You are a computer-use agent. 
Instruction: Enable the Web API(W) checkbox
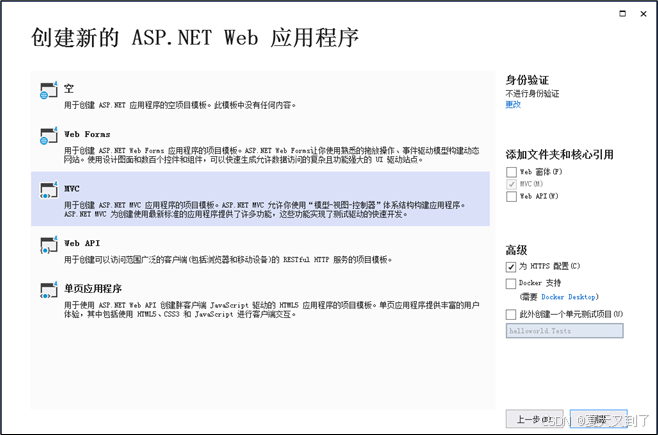[x=511, y=196]
